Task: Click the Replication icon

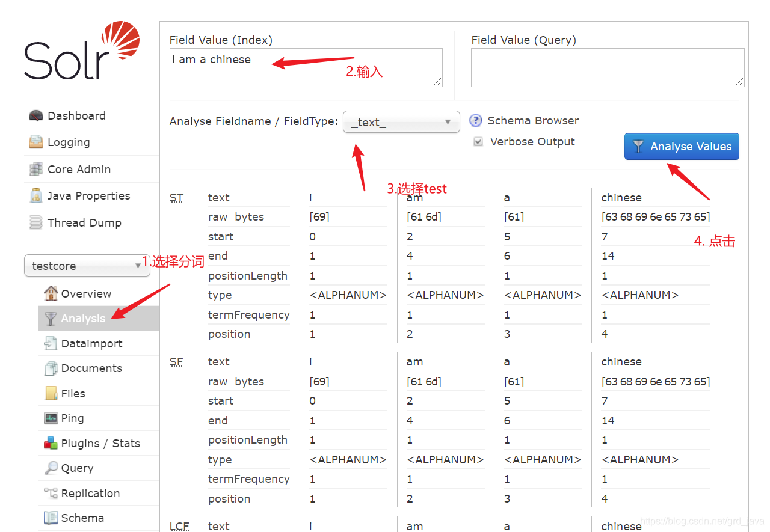Action: [51, 493]
